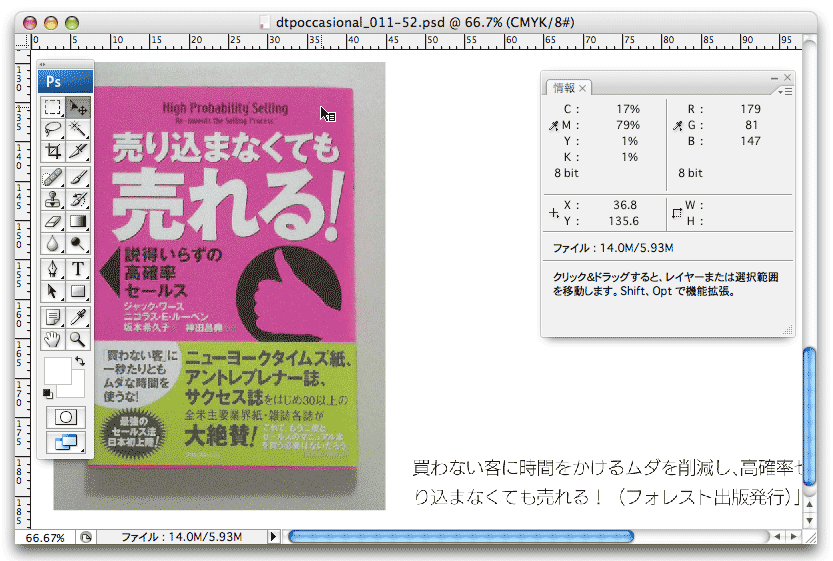Screen dimensions: 833x561
Task: Collapse the toolbox with double-arrow
Action: coord(42,64)
